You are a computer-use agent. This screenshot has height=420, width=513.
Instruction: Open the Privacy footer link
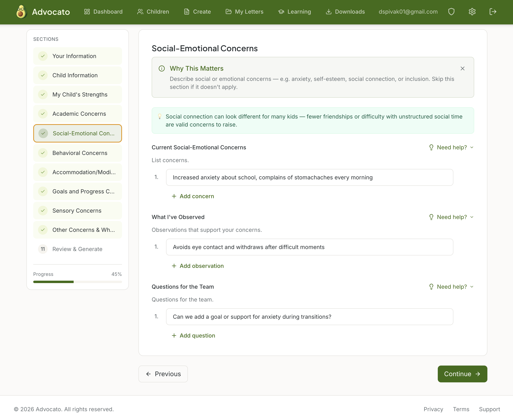[x=433, y=409]
